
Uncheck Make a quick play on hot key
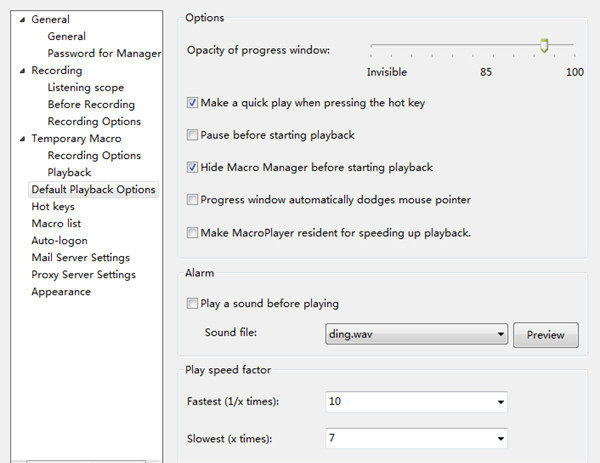coord(193,102)
